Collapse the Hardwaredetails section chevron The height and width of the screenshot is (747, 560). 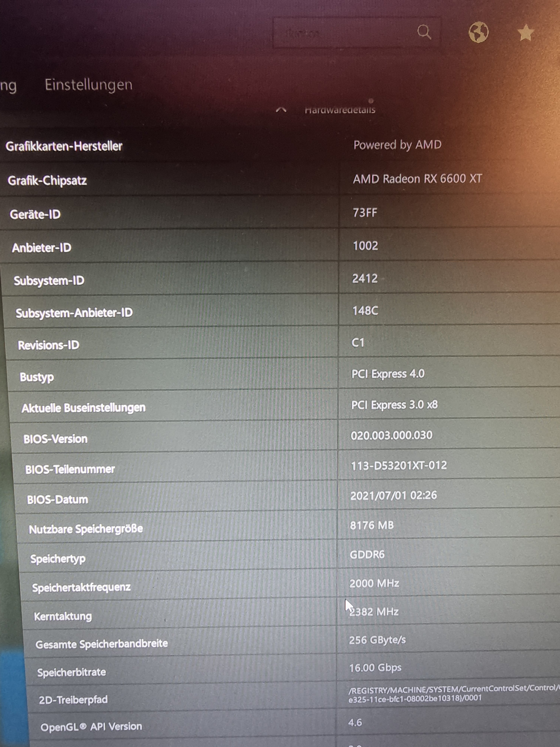coord(281,110)
